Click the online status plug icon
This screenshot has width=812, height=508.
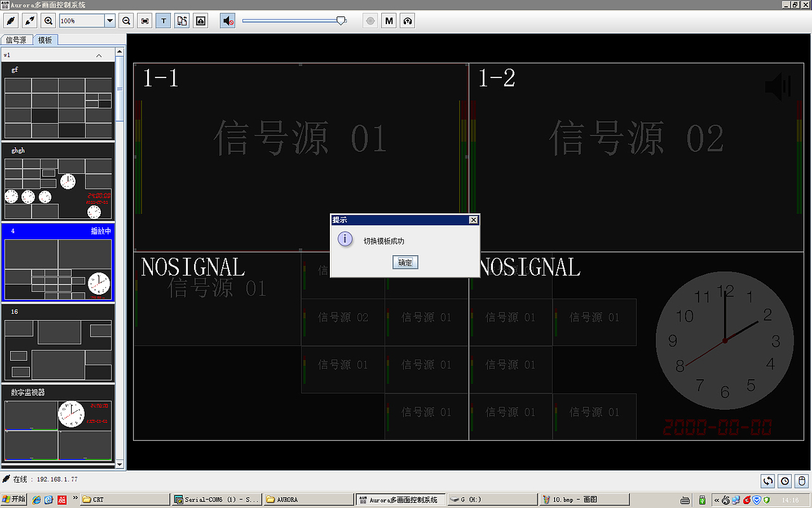(6, 479)
